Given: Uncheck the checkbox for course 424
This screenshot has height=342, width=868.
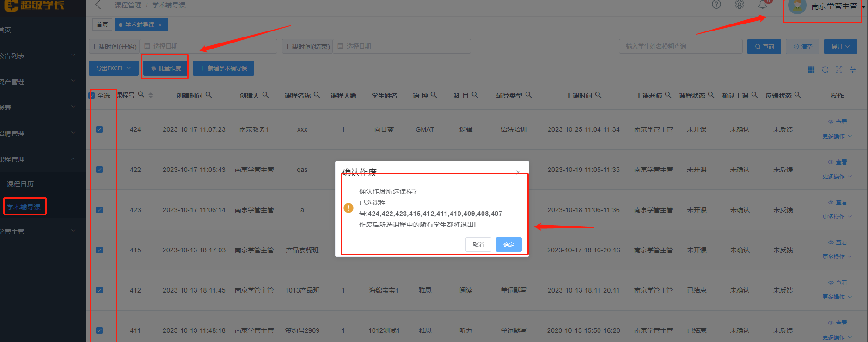Looking at the screenshot, I should tap(99, 129).
